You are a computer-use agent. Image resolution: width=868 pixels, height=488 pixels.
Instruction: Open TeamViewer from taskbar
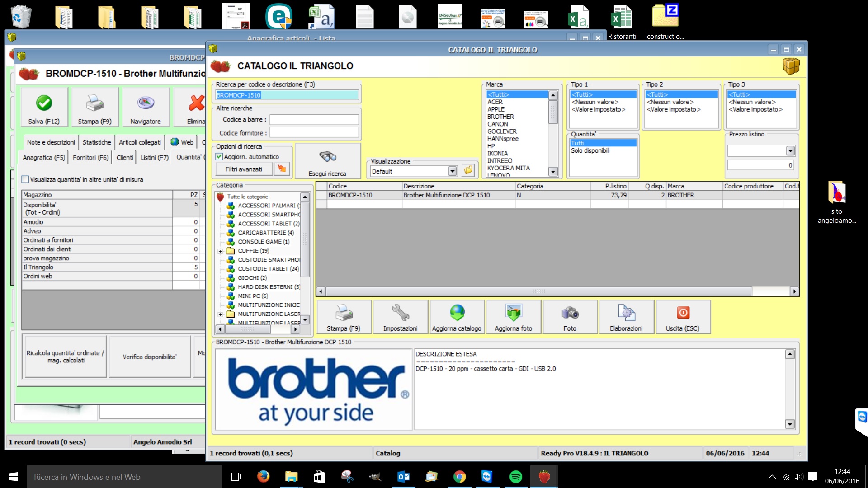coord(487,477)
